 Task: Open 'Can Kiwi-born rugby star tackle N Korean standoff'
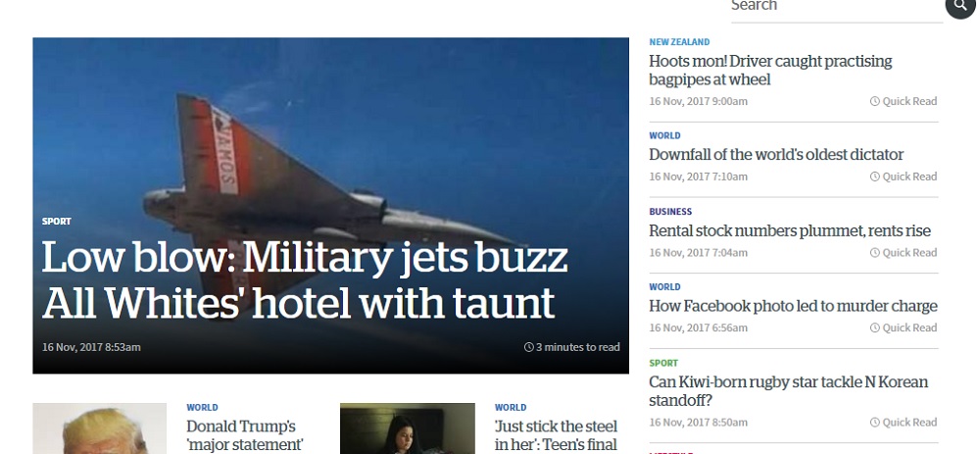(x=788, y=391)
